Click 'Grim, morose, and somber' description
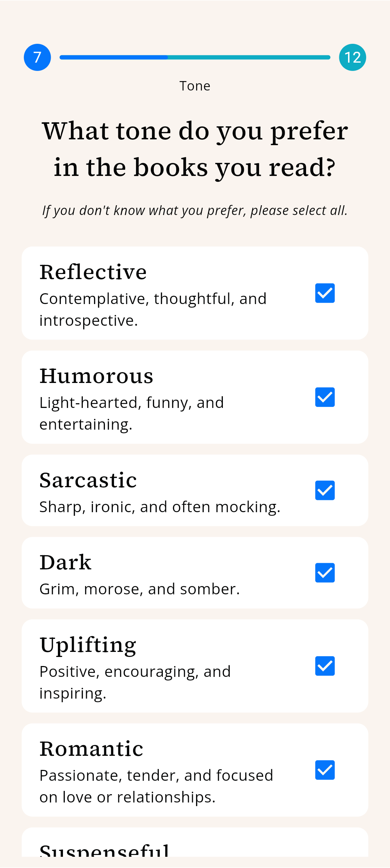The image size is (390, 868). [140, 589]
